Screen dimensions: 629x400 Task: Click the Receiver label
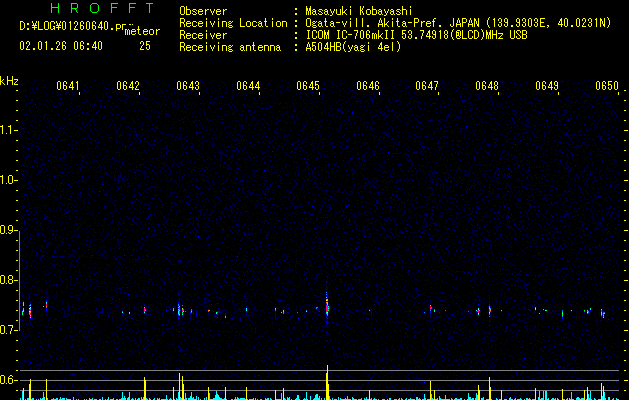(x=203, y=35)
